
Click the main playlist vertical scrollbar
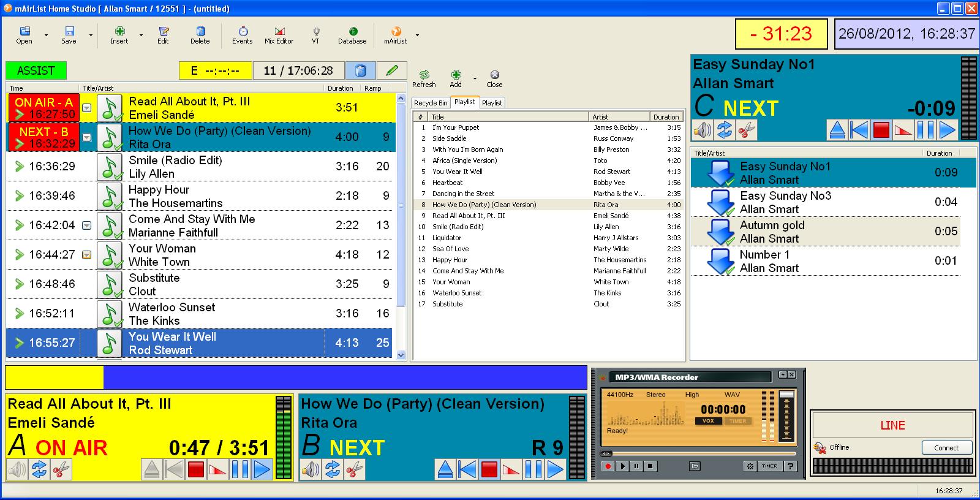click(x=401, y=226)
